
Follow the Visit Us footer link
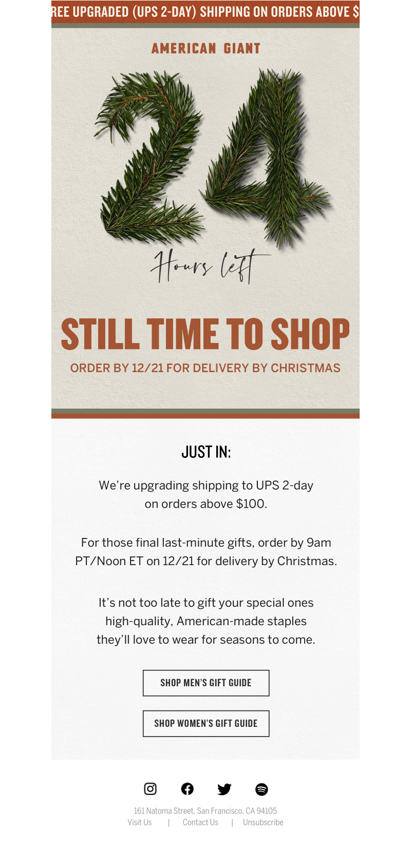click(140, 822)
